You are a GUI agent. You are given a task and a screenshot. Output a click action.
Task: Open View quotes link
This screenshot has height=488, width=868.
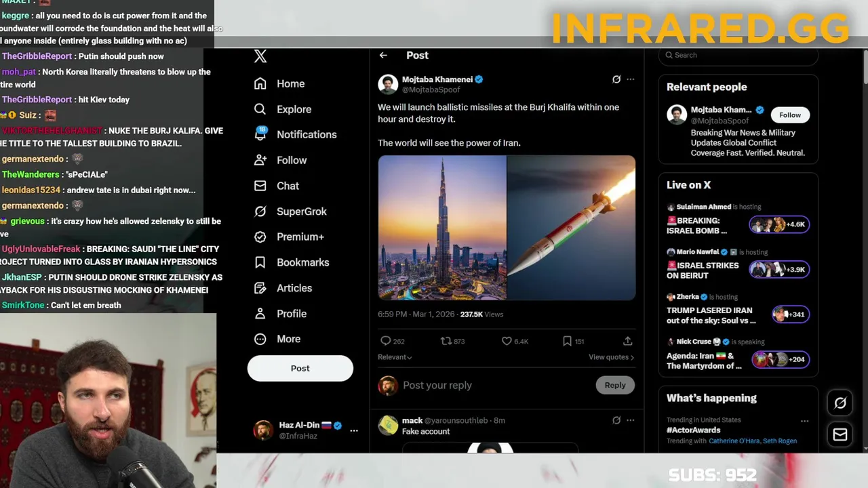tap(611, 357)
